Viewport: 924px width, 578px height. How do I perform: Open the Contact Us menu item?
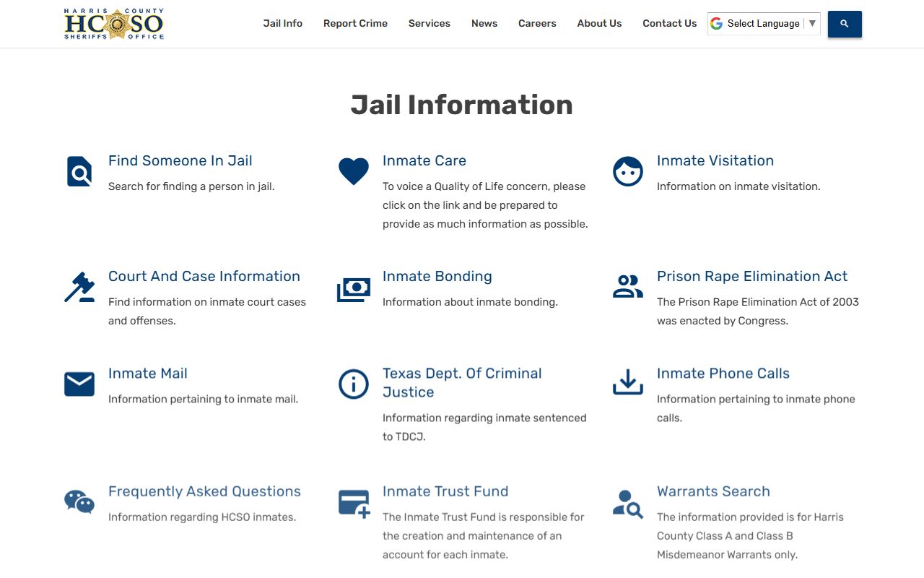tap(670, 23)
